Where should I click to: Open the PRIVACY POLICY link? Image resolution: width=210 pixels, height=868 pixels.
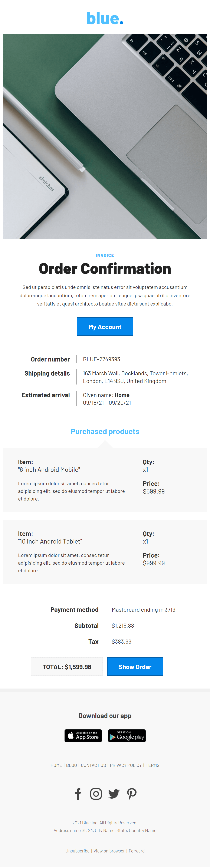(x=126, y=765)
